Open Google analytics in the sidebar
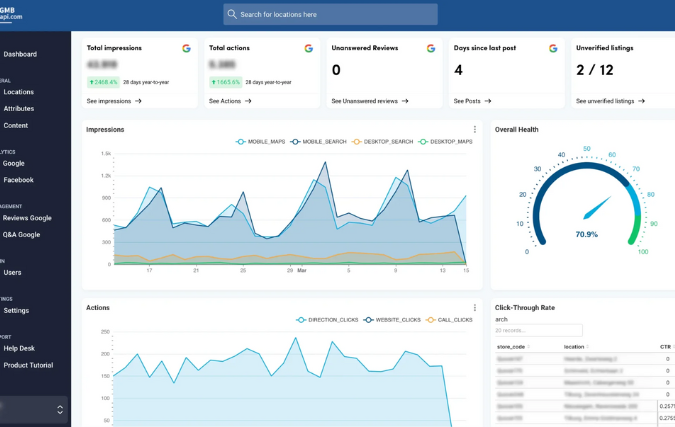This screenshot has width=675, height=427. (13, 163)
